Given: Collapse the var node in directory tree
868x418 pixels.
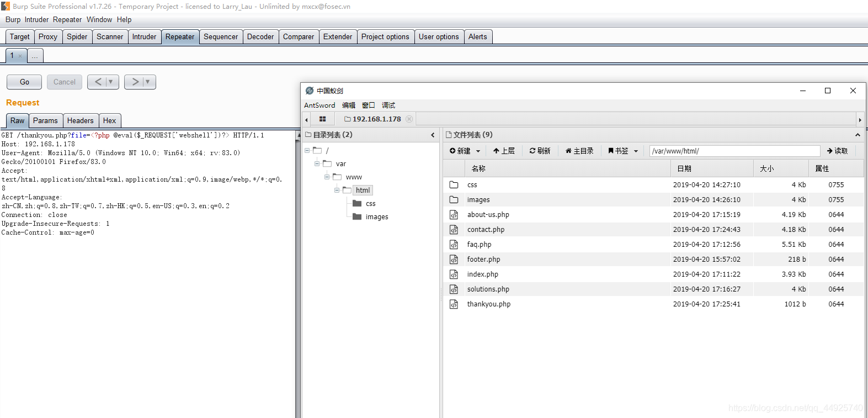Looking at the screenshot, I should point(317,163).
